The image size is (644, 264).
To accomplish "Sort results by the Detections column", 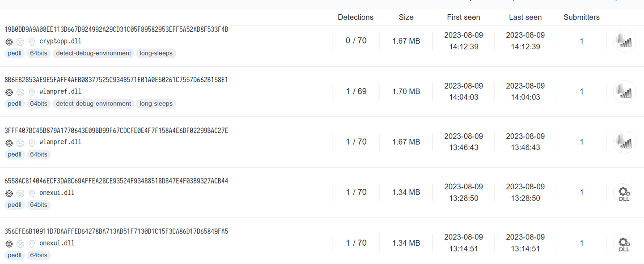I will 356,17.
